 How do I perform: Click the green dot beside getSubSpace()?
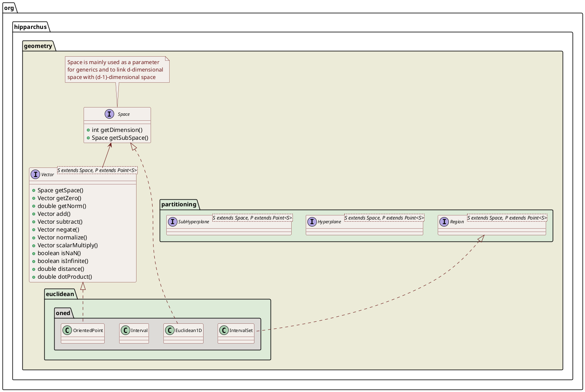tap(88, 138)
